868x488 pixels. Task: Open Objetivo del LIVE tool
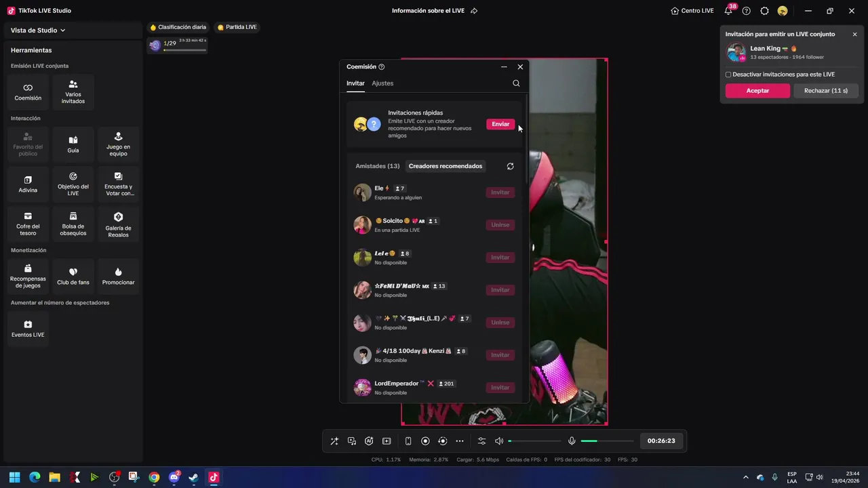click(73, 184)
